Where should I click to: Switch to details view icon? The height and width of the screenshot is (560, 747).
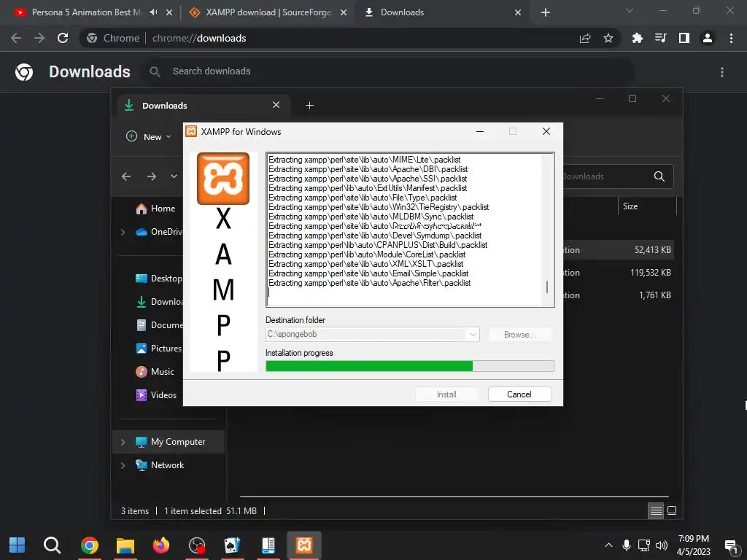point(656,511)
